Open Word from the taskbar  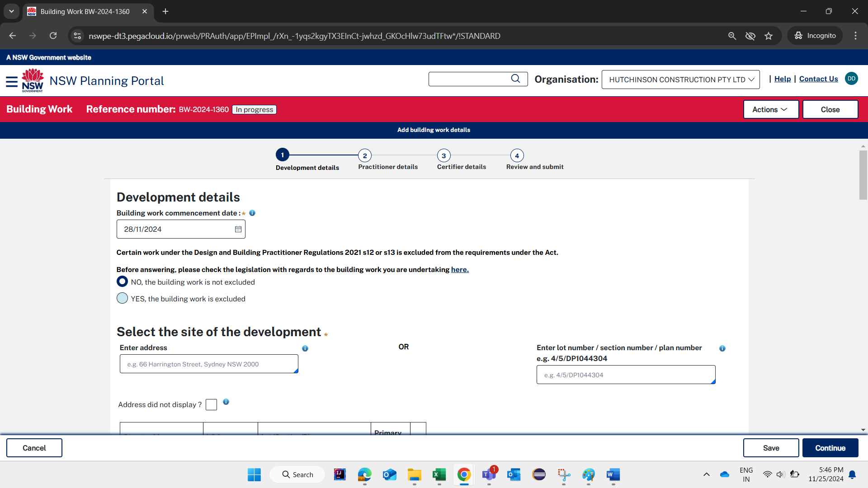click(x=613, y=474)
